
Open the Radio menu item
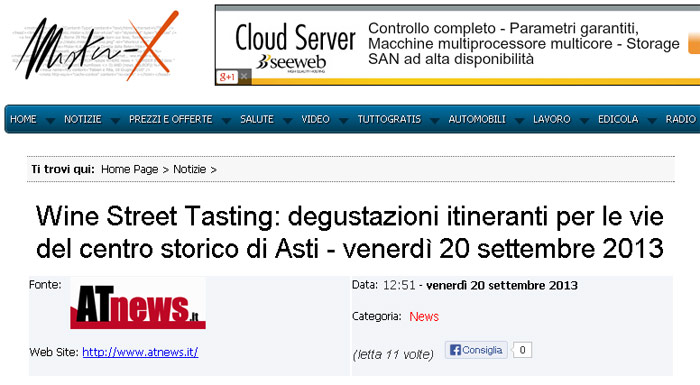tap(680, 119)
